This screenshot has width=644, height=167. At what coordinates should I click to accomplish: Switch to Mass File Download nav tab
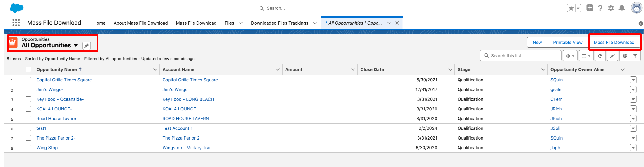196,23
